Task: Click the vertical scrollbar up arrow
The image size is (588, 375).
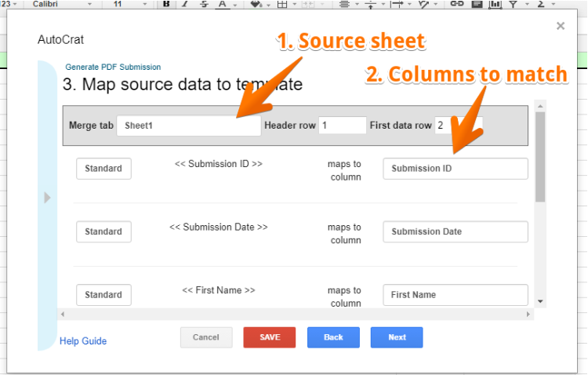Action: click(540, 106)
